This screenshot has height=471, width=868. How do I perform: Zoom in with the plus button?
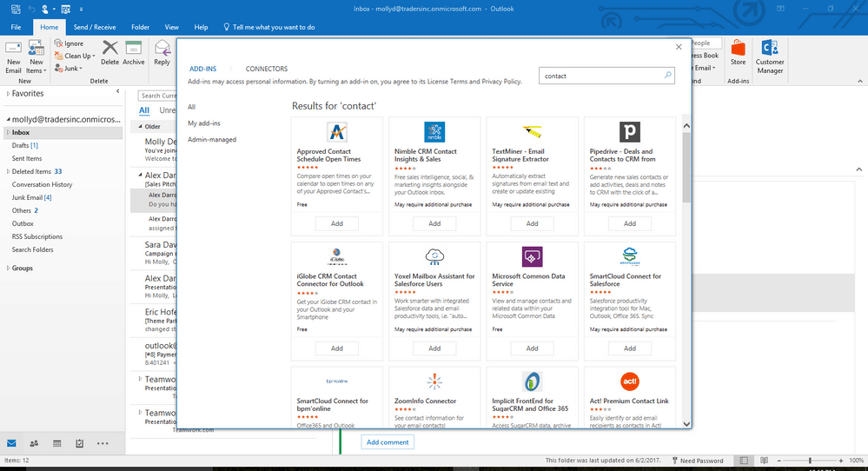click(x=841, y=461)
